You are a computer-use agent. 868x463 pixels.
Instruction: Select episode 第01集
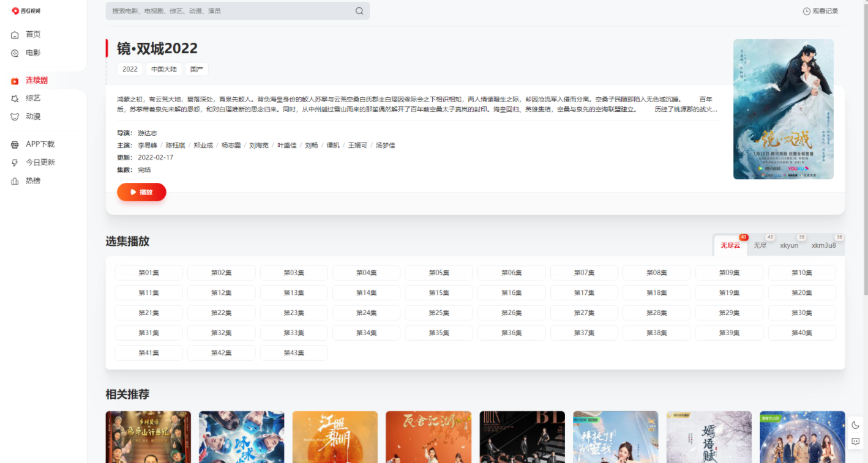149,273
